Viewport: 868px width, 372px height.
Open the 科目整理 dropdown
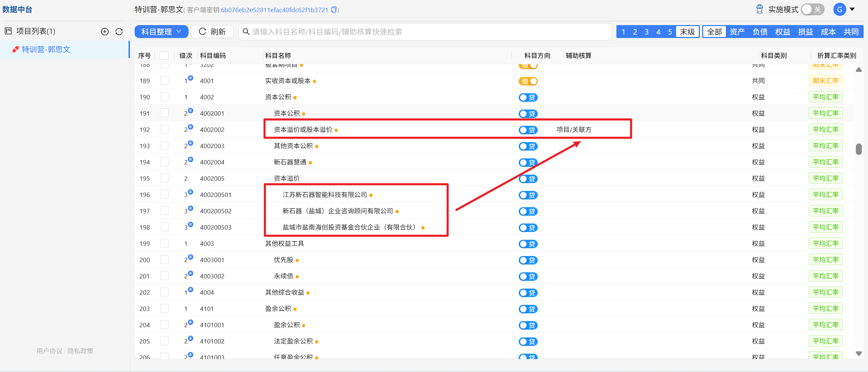[x=161, y=32]
